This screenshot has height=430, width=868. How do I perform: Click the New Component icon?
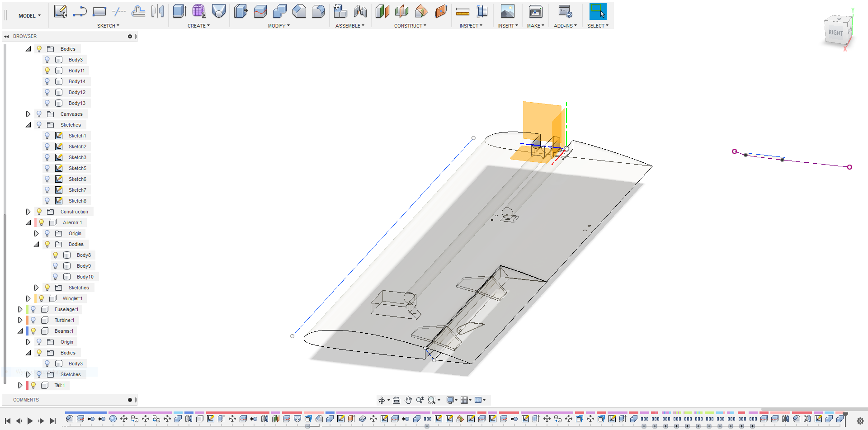point(340,11)
